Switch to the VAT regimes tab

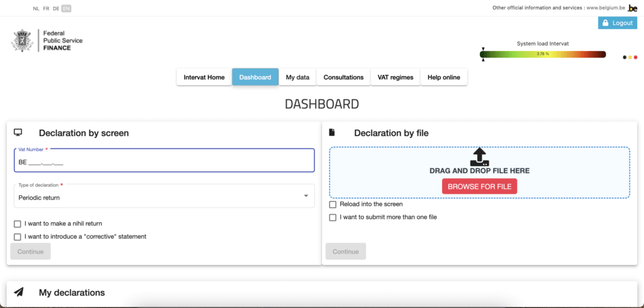396,77
